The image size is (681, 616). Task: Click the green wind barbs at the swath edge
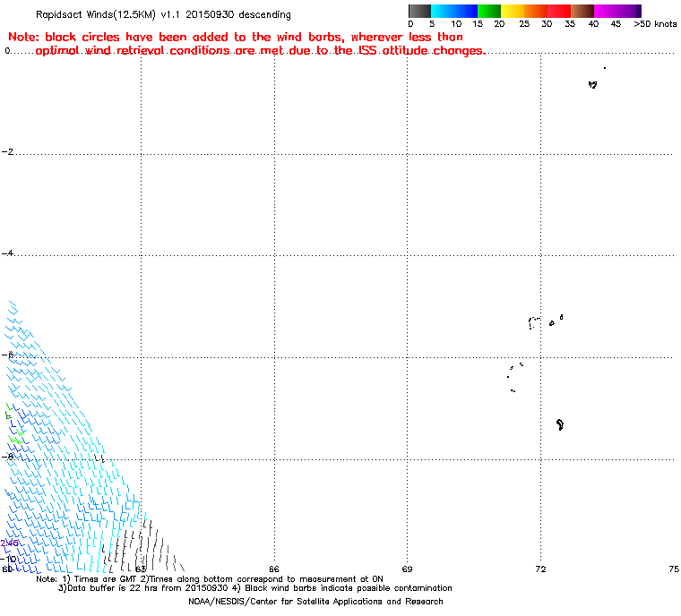coord(14,423)
